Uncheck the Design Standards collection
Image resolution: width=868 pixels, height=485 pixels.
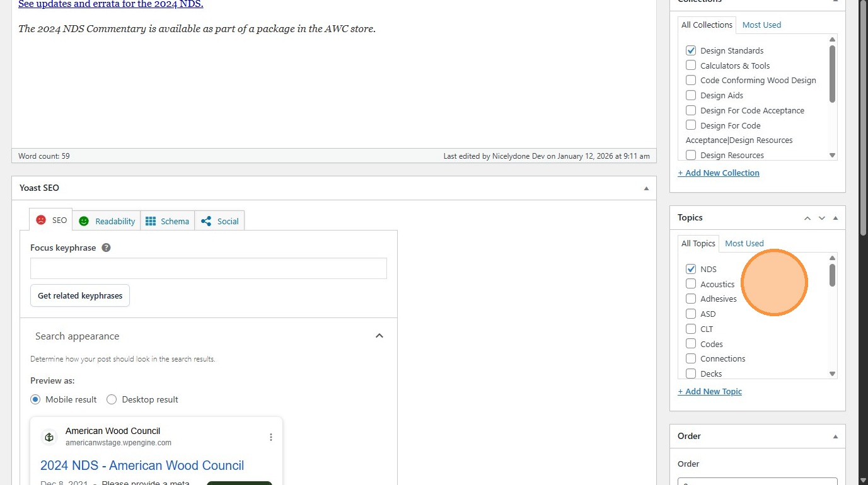pos(691,50)
